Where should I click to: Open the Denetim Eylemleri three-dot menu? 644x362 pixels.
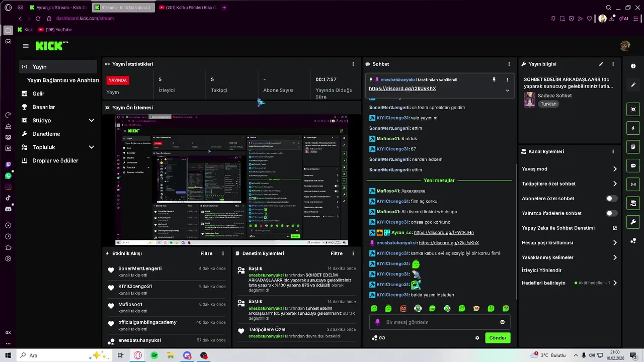[353, 253]
